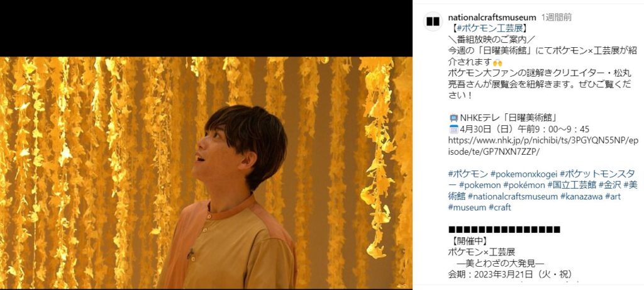Click the #craft hashtag
The width and height of the screenshot is (644, 290).
point(500,208)
